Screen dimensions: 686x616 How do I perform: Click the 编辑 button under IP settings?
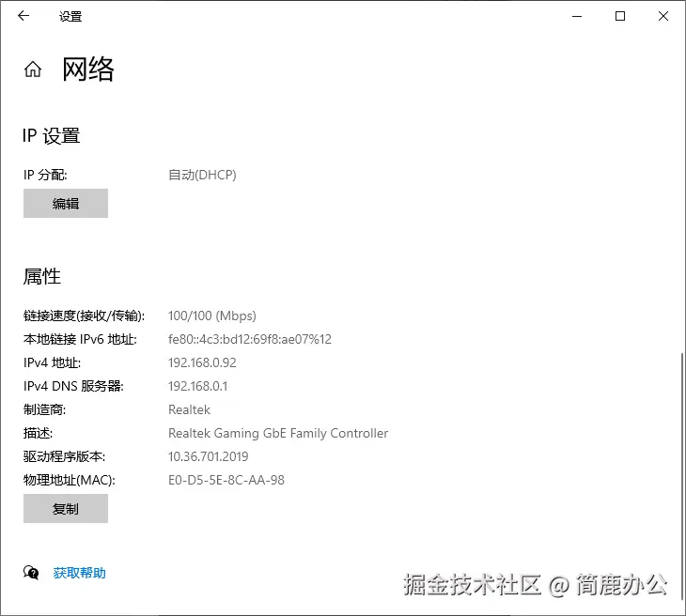[66, 203]
